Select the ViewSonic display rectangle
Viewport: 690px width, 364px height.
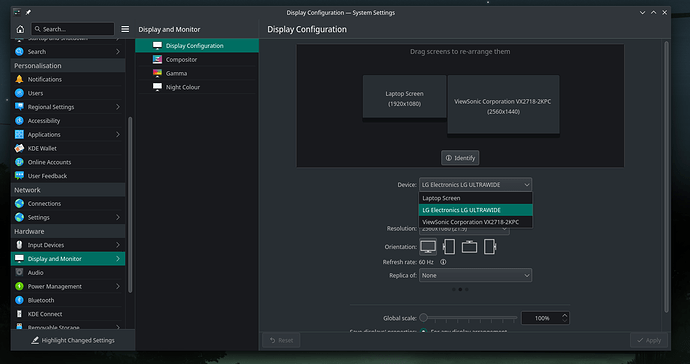(x=503, y=104)
